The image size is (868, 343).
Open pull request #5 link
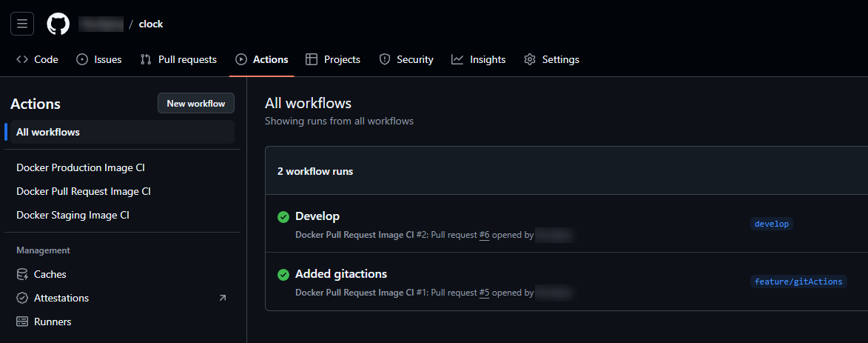pos(485,293)
